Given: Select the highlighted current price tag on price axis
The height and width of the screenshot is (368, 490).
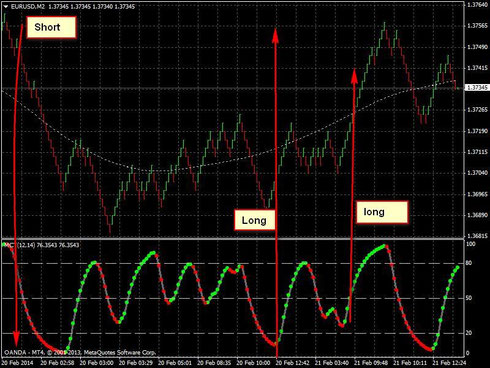Looking at the screenshot, I should (x=477, y=88).
